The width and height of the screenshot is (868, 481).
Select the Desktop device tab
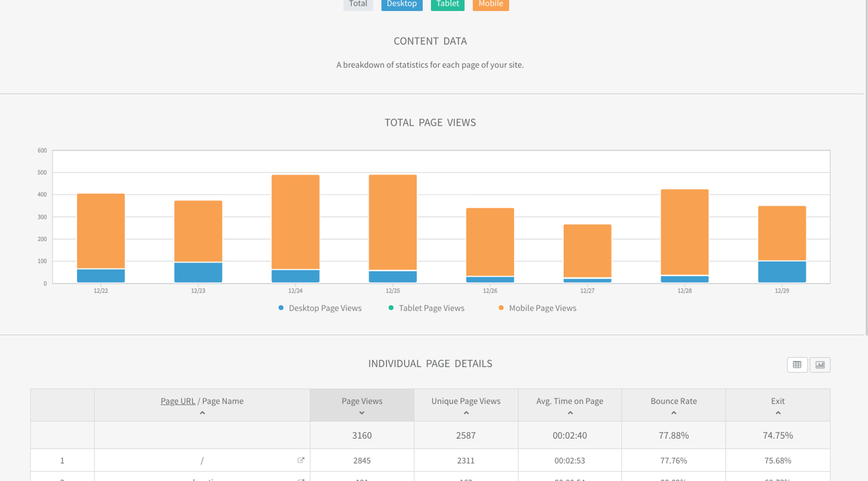tap(402, 5)
